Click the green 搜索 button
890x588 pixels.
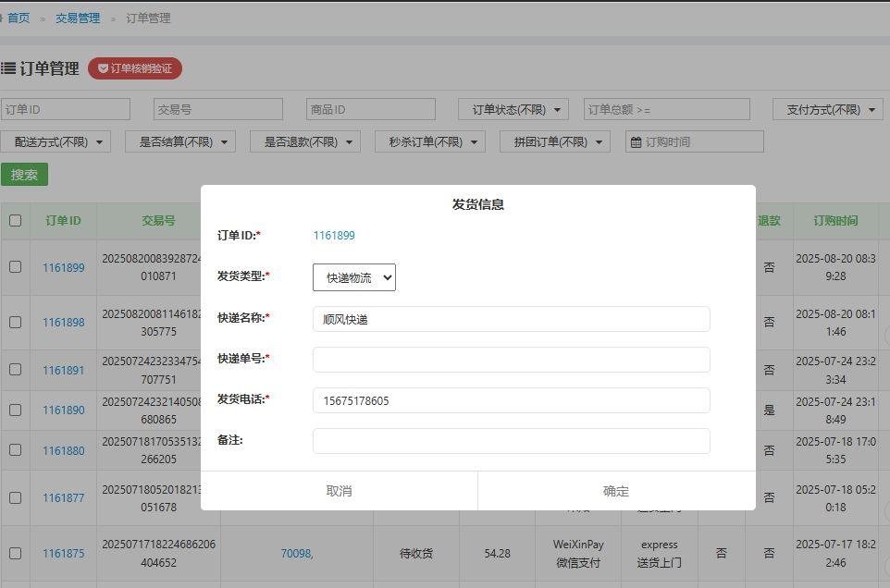coord(24,175)
